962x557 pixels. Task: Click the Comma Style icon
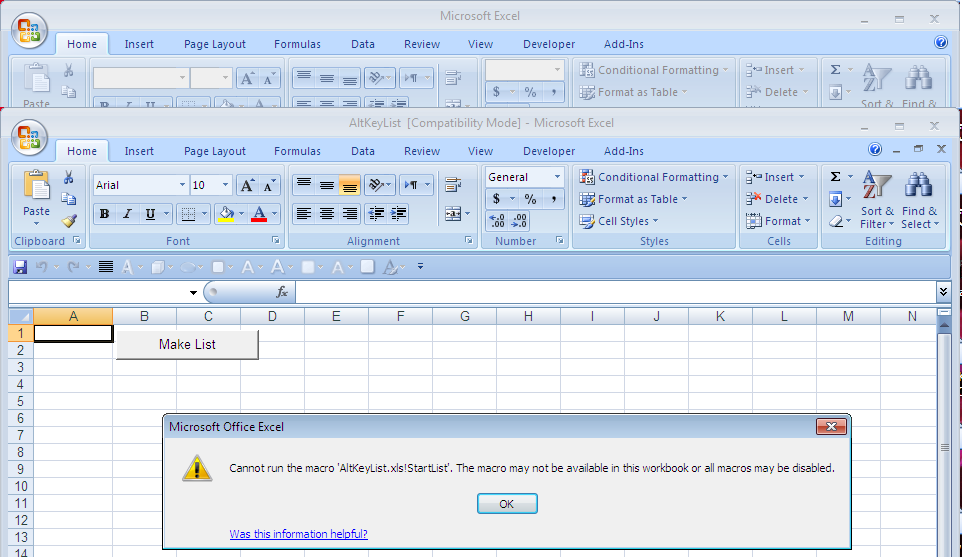[x=553, y=199]
